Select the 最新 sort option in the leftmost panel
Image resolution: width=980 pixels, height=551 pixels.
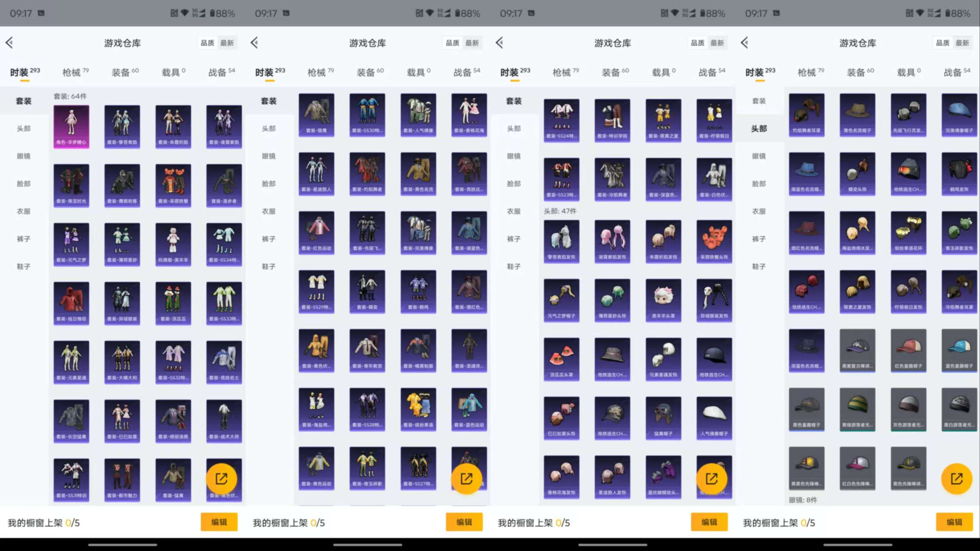coord(227,43)
